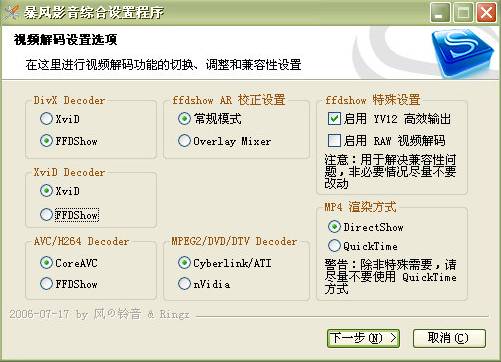The height and width of the screenshot is (362, 501).
Task: Click the 下一步(N) button
Action: [x=363, y=338]
